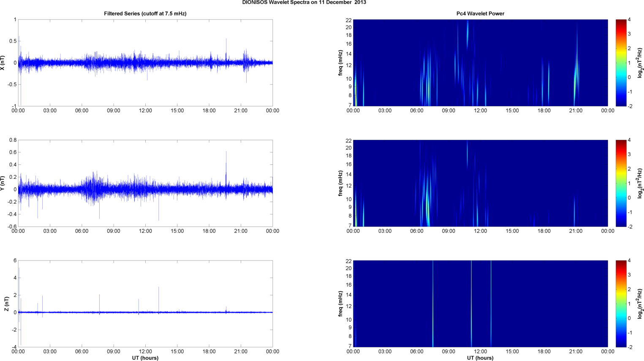Click inside the Z filtered time series plot
This screenshot has height=361, width=644.
click(x=145, y=304)
